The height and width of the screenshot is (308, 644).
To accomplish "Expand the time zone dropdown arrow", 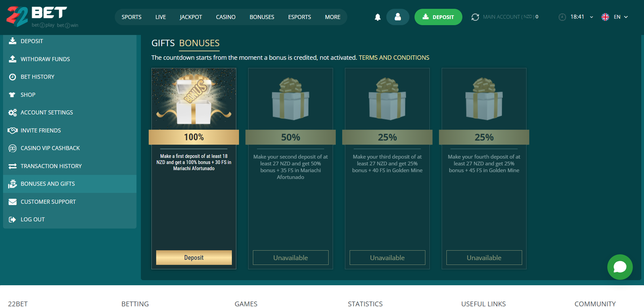I will [591, 17].
